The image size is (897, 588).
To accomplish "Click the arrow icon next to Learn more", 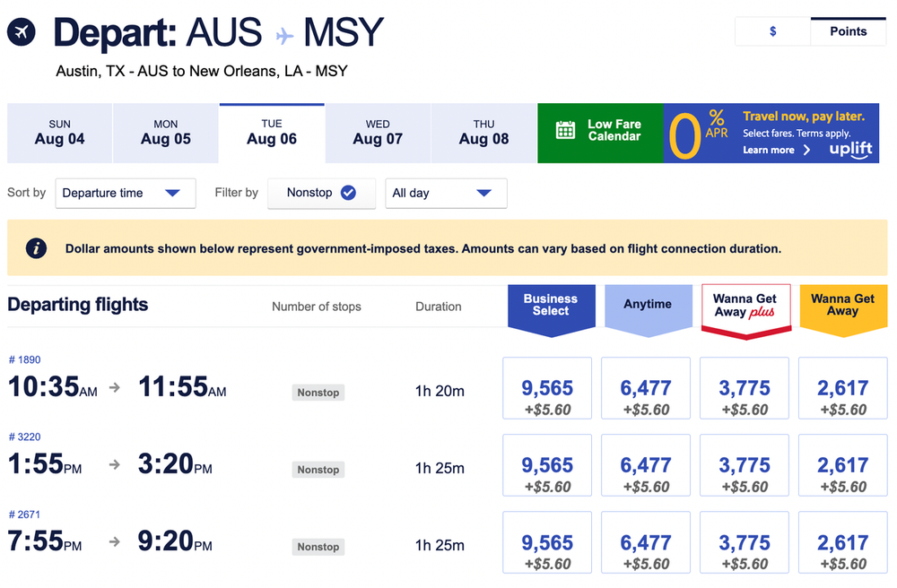I will 806,151.
